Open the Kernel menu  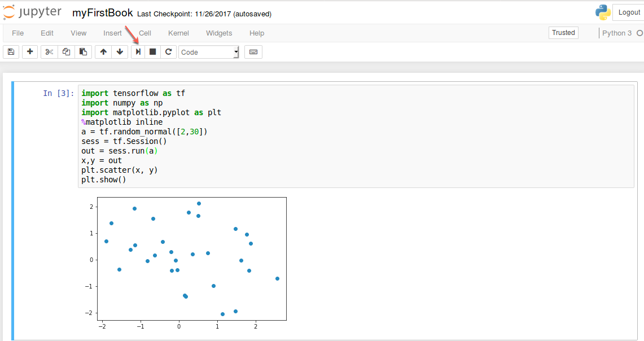pos(178,33)
